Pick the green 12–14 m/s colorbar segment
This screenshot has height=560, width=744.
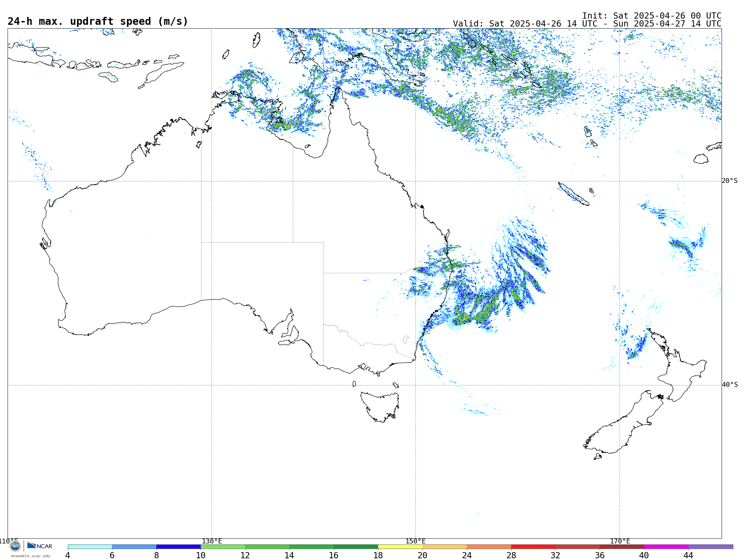[x=267, y=547]
